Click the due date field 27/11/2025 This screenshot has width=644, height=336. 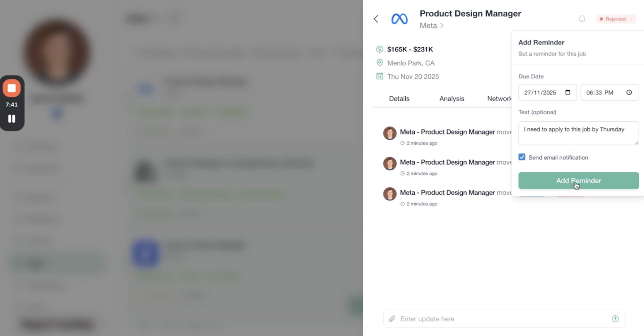pos(540,93)
